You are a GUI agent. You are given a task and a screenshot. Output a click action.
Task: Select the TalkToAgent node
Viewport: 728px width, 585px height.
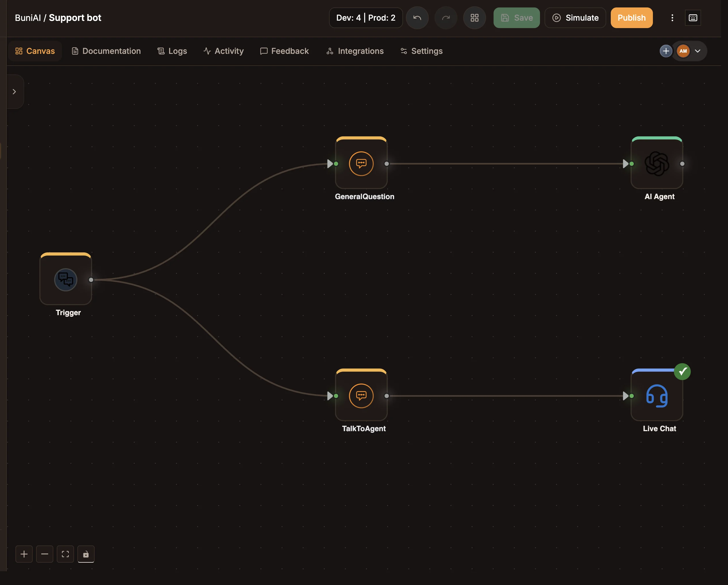[x=361, y=395]
